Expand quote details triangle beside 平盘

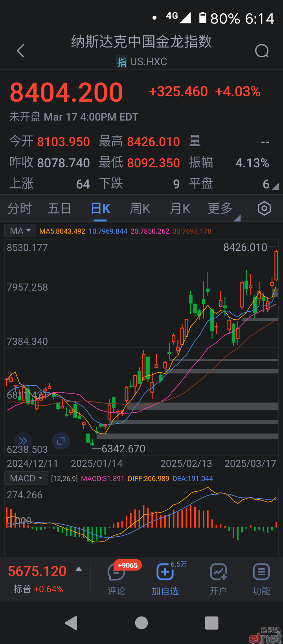click(275, 187)
